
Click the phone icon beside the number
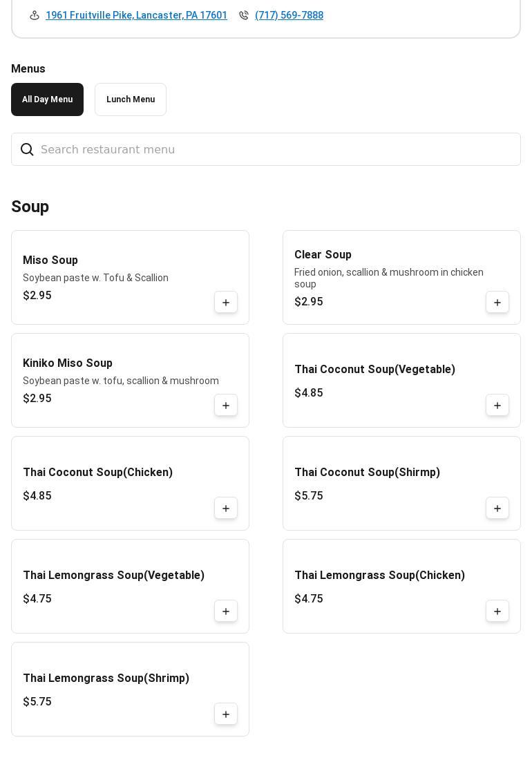point(244,15)
